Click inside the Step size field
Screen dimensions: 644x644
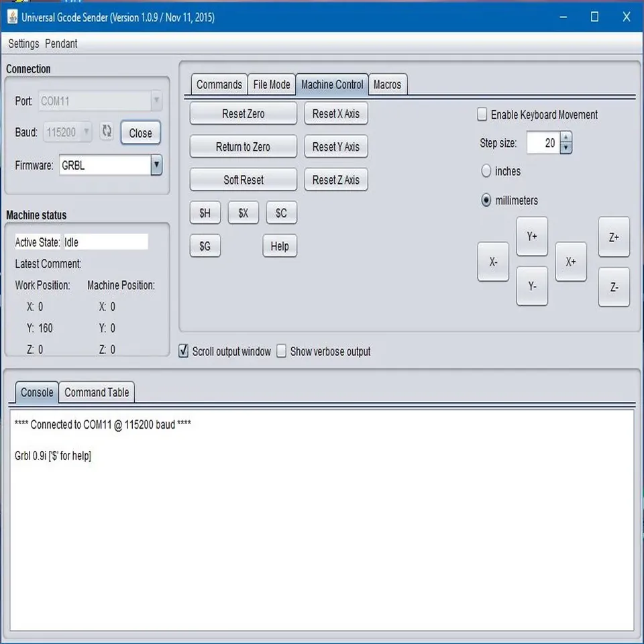click(x=543, y=143)
